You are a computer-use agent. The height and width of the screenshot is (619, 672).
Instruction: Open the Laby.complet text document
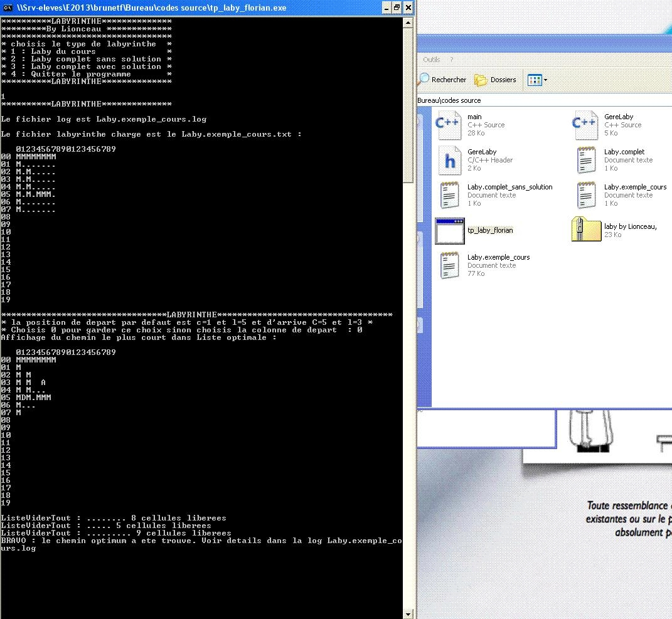[585, 159]
